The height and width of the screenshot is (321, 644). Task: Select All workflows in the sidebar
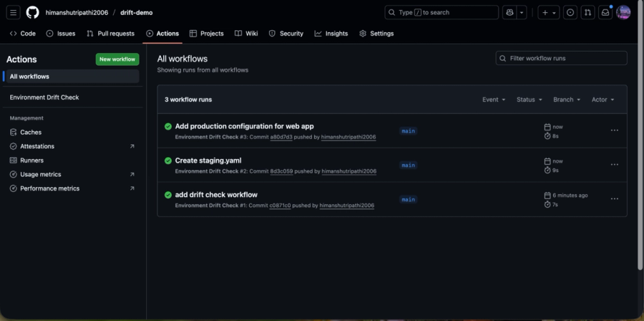[x=73, y=77]
